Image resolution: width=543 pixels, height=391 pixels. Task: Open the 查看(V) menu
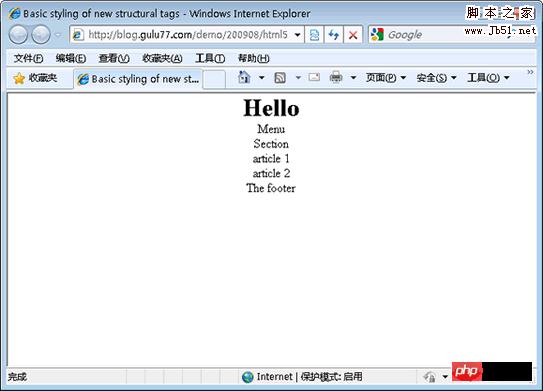click(114, 58)
